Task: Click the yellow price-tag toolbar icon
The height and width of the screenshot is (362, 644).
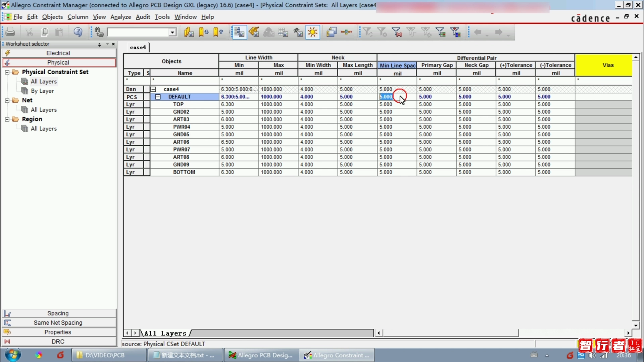Action: click(254, 32)
